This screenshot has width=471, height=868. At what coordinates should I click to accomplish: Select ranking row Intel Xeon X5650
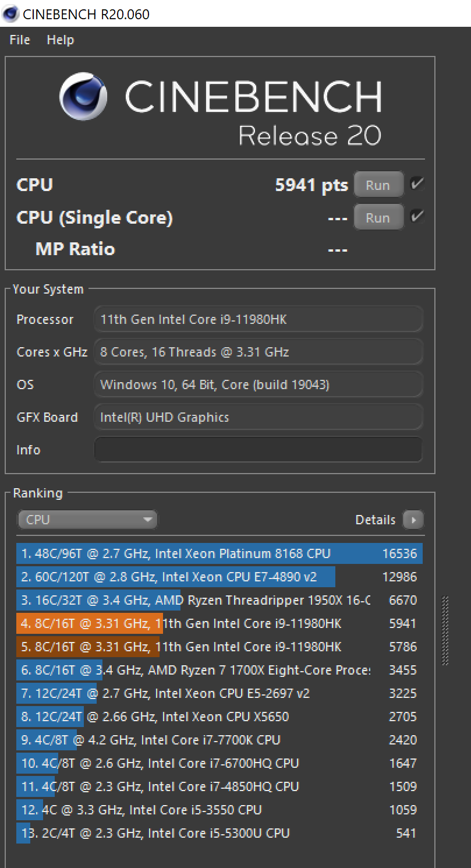click(x=219, y=717)
